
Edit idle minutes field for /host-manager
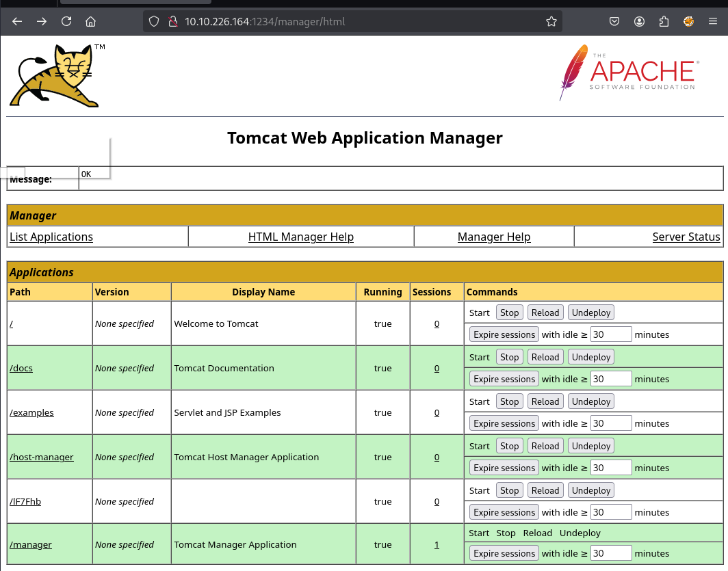(611, 468)
